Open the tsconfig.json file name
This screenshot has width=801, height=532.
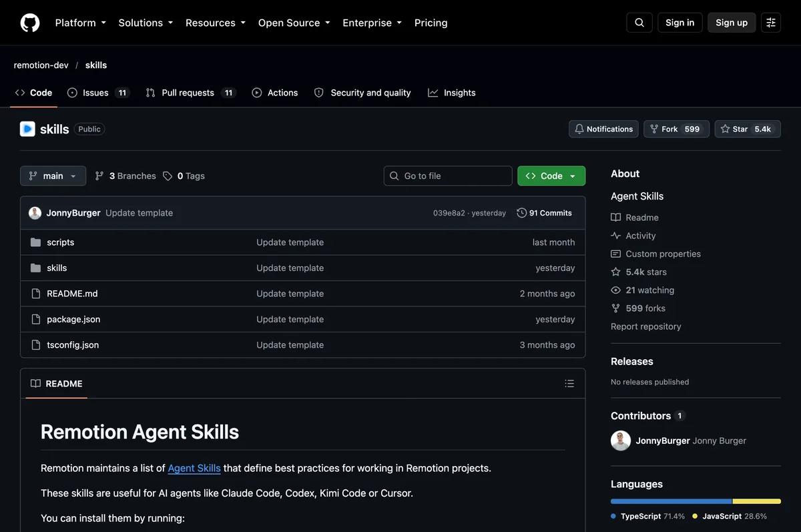click(x=73, y=345)
